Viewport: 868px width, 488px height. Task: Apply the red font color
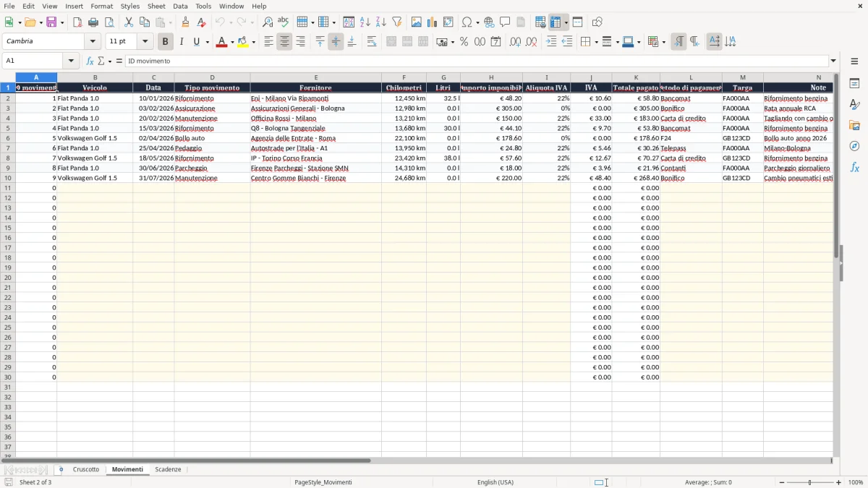221,42
